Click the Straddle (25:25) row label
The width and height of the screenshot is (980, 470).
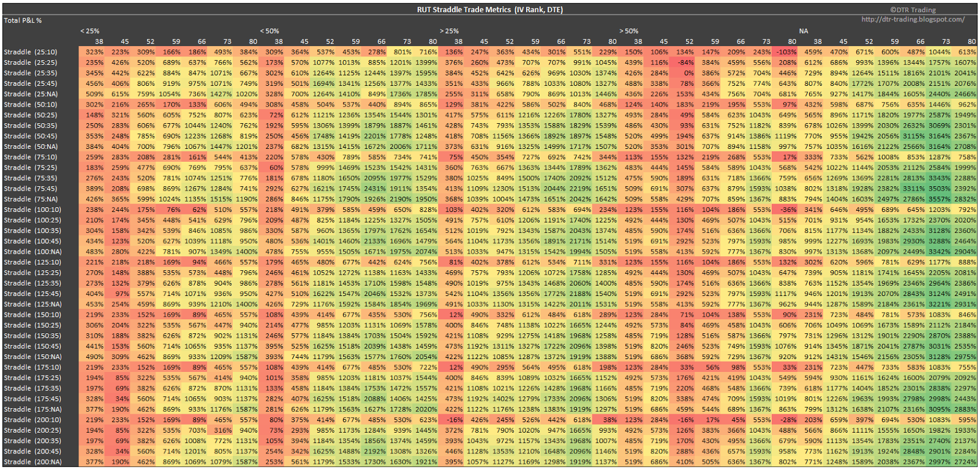pyautogui.click(x=31, y=63)
